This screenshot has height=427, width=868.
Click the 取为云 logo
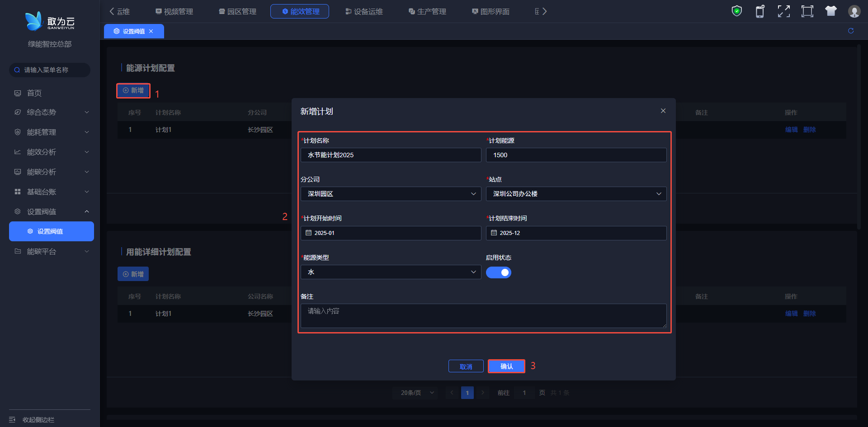click(x=50, y=21)
